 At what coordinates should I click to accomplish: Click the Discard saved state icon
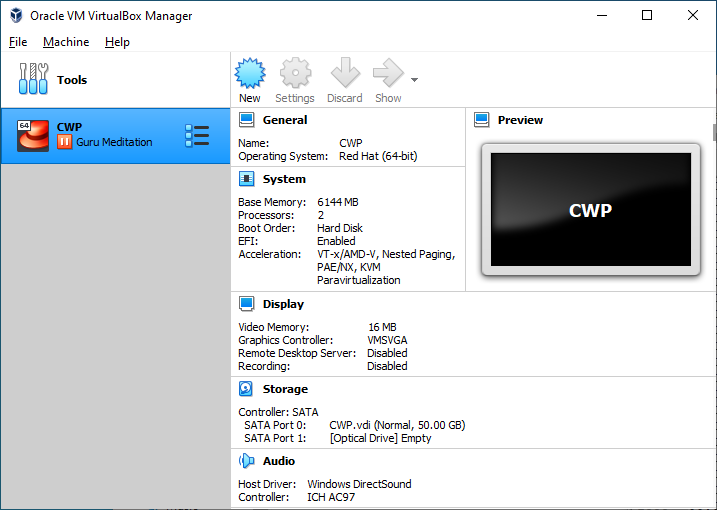[345, 73]
